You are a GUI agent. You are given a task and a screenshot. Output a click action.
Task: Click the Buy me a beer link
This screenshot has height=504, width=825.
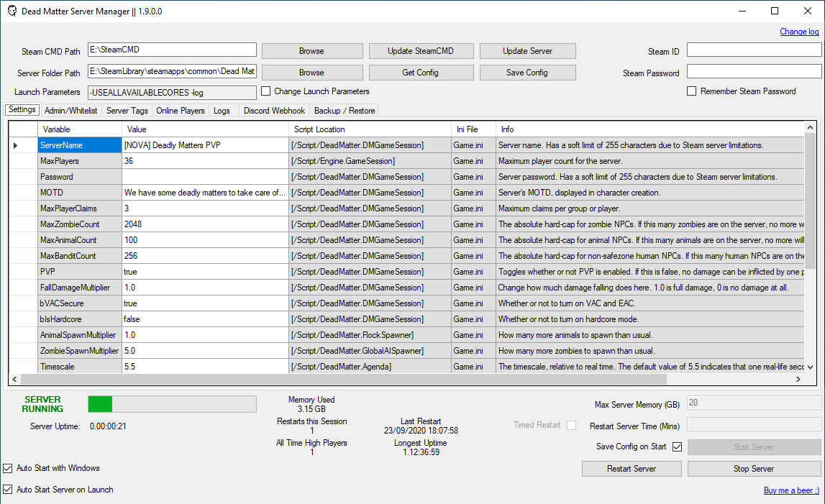(791, 490)
